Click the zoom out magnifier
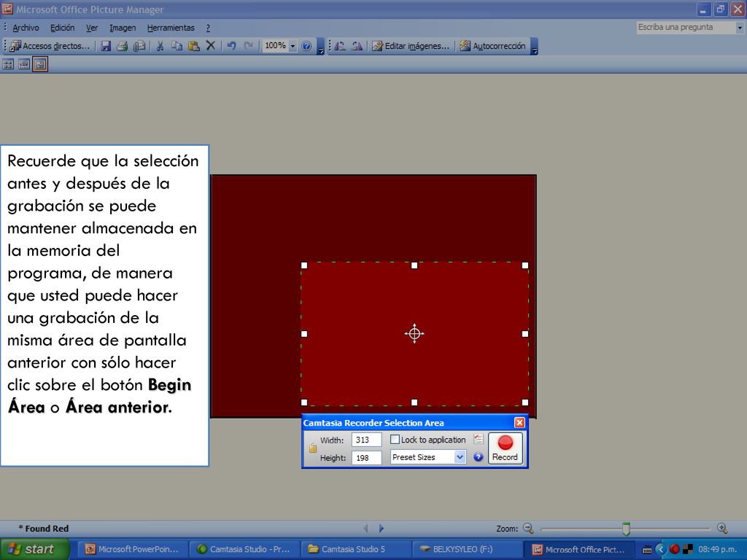 tap(528, 528)
